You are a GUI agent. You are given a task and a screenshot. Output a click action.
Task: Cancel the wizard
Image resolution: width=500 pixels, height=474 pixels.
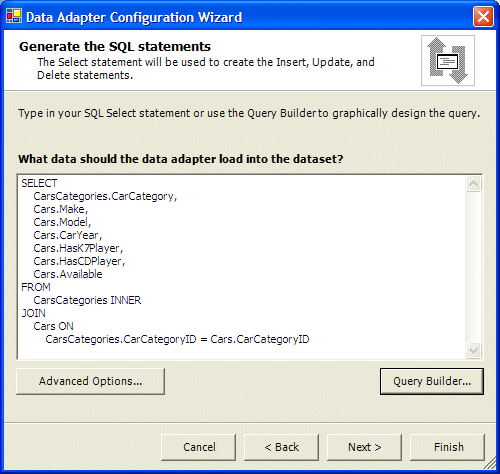coord(199,447)
